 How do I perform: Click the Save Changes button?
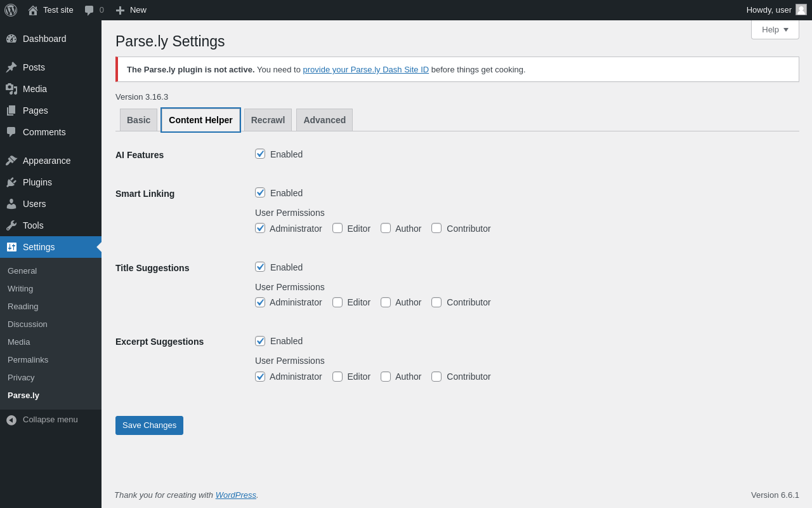click(x=149, y=425)
